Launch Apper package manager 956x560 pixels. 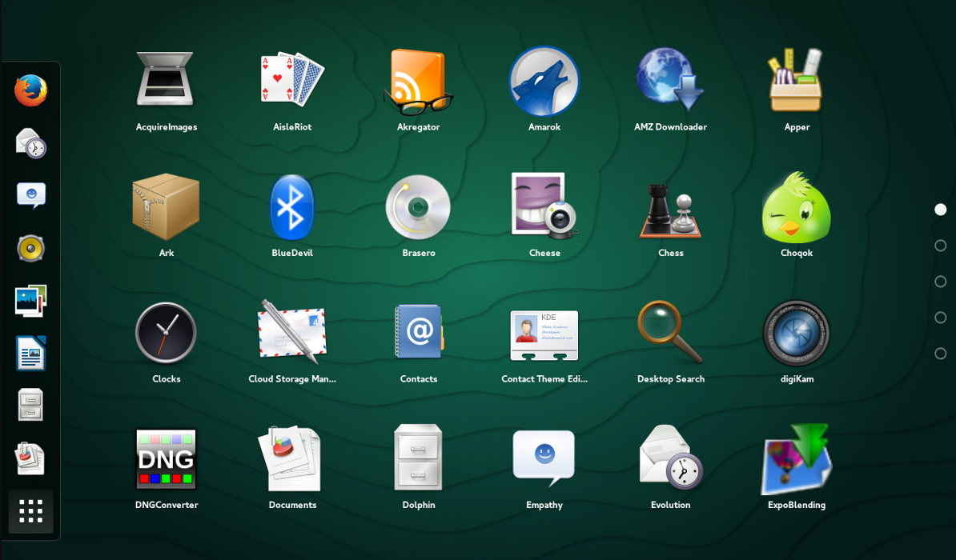click(796, 80)
